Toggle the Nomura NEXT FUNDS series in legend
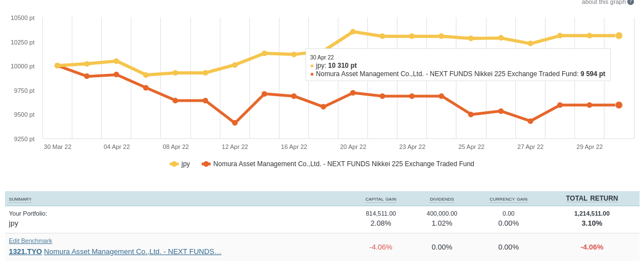 [343, 164]
